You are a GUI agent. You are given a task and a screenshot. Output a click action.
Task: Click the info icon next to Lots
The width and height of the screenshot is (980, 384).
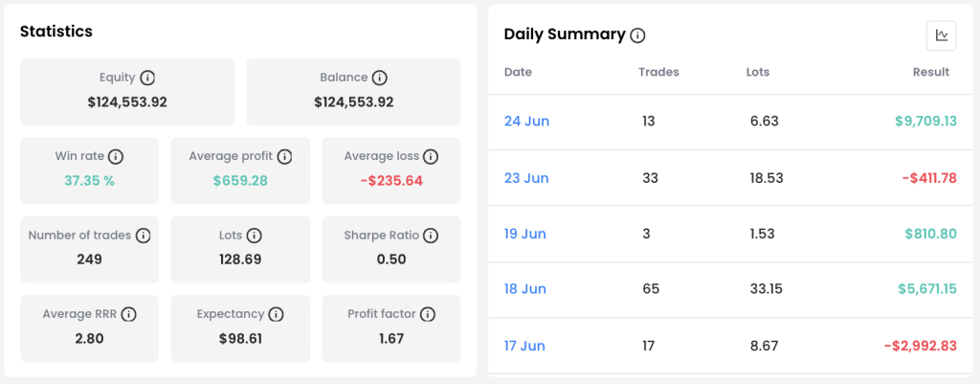pos(254,236)
